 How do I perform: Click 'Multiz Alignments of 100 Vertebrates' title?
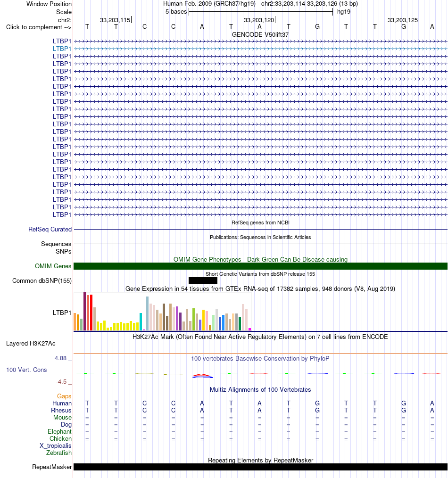click(x=260, y=389)
